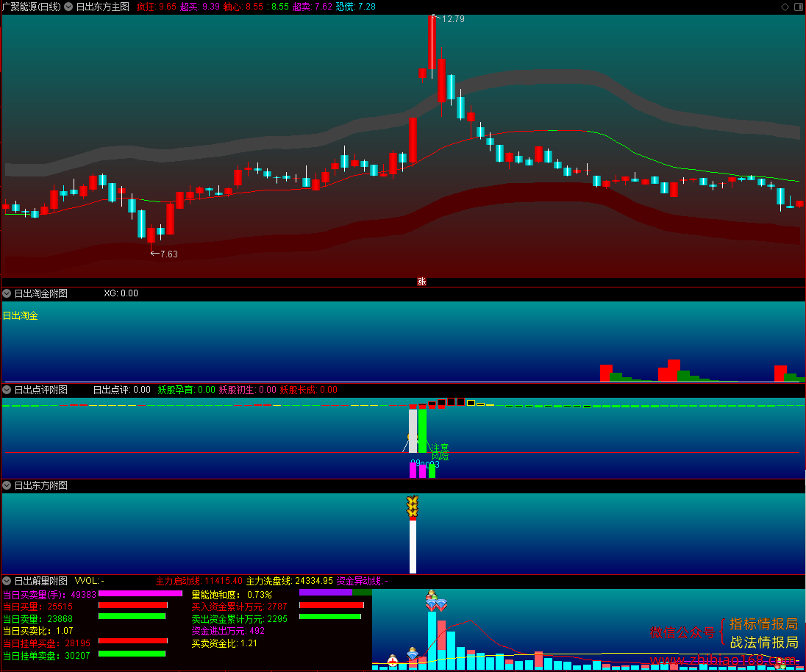
Task: Click the 卖出资金累计万元: 2295 label
Action: pos(239,619)
